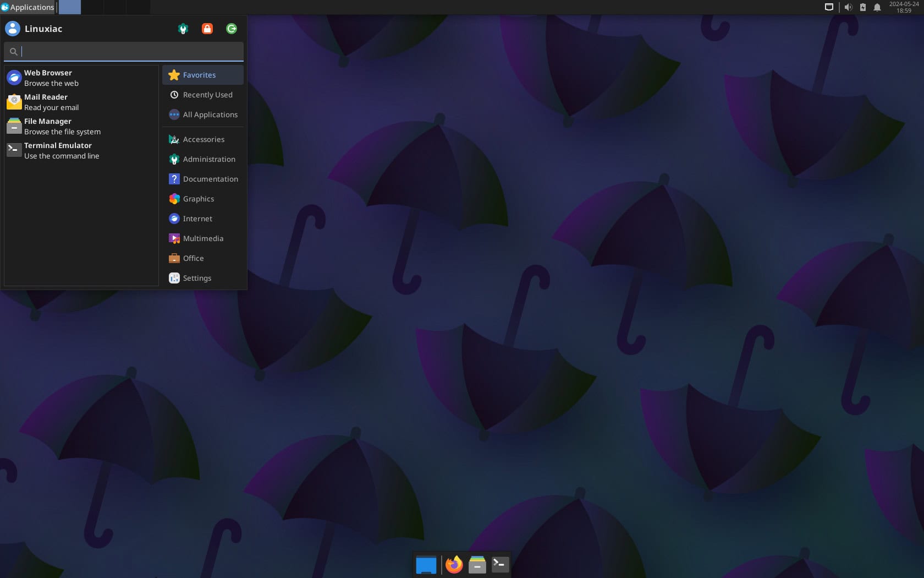Switch to the Recently Used view
Viewport: 924px width, 578px height.
207,95
